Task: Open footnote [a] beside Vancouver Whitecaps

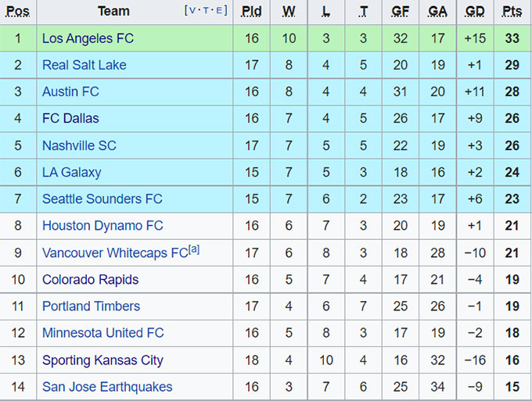Action: pyautogui.click(x=194, y=249)
